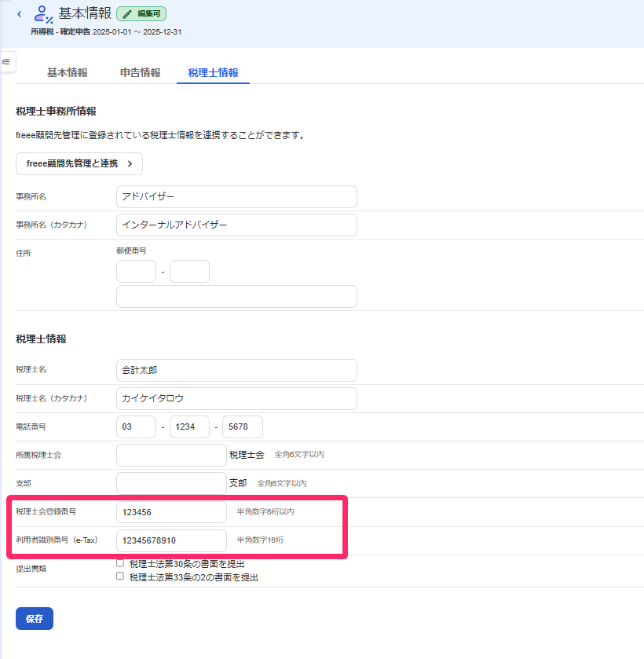
Task: Focus the second postal code box
Action: [189, 272]
